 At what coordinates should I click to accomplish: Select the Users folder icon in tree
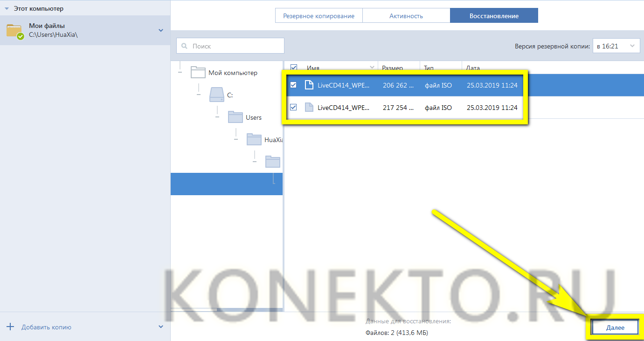point(235,117)
